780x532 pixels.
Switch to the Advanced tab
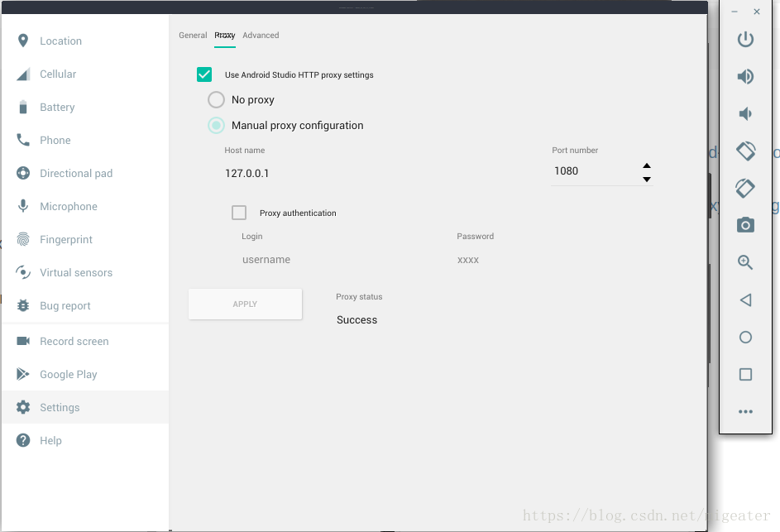(261, 36)
